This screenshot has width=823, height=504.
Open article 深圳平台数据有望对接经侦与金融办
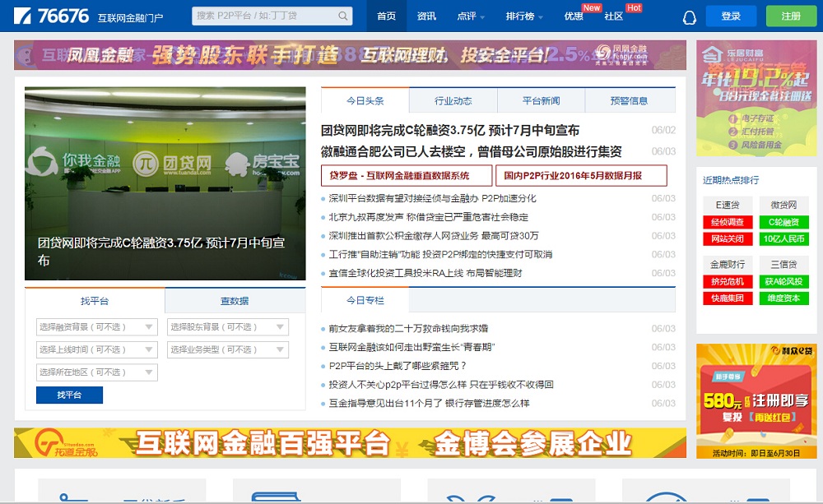pos(433,198)
